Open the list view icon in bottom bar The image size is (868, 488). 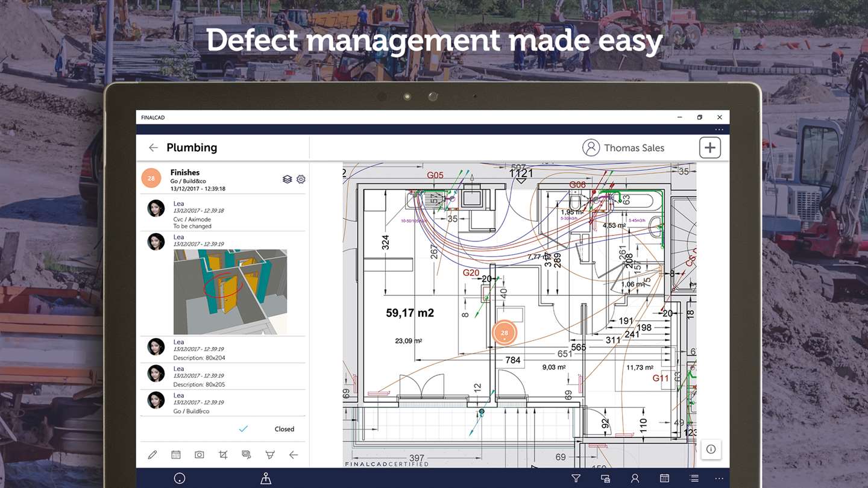pyautogui.click(x=694, y=478)
